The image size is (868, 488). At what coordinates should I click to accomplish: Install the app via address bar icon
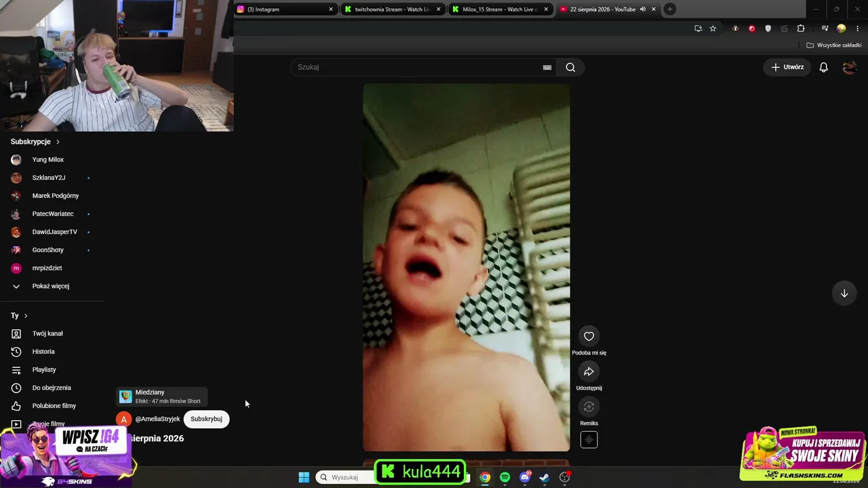tap(698, 28)
